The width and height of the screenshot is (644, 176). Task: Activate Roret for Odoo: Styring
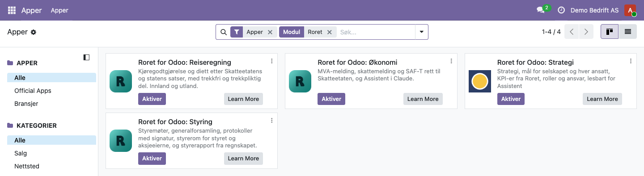152,159
